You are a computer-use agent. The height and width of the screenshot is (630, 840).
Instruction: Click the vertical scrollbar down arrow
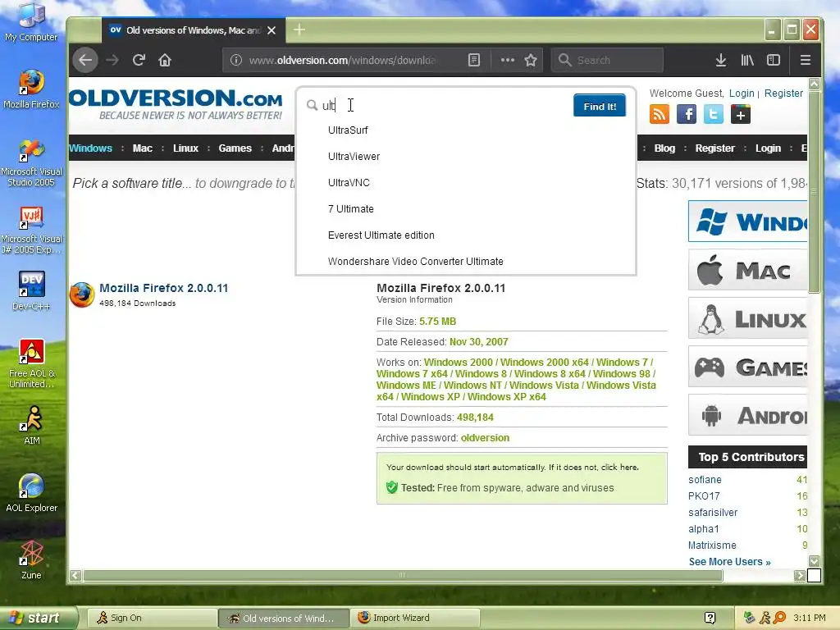tap(815, 561)
